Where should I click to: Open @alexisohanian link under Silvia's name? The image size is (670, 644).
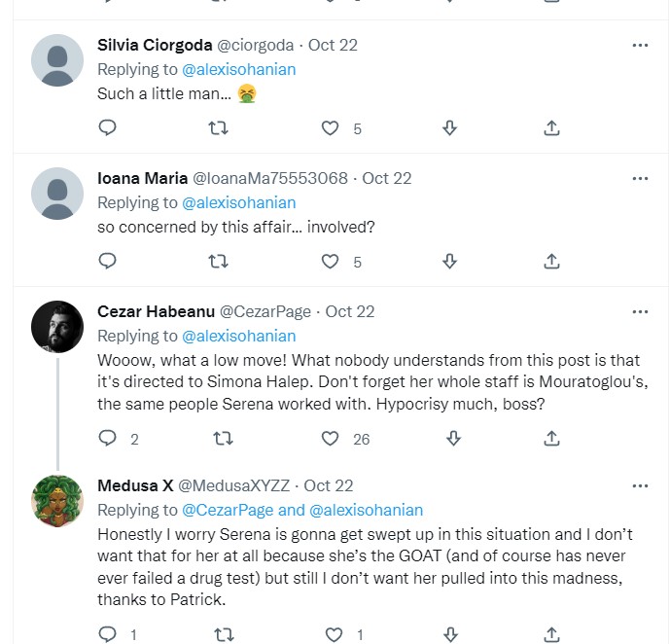tap(238, 70)
